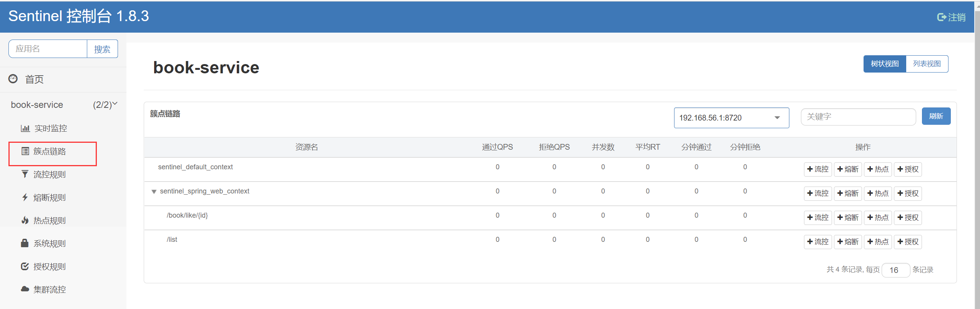The width and height of the screenshot is (980, 309).
Task: Add 熔断 rule for /book/like/{id}
Action: (848, 218)
